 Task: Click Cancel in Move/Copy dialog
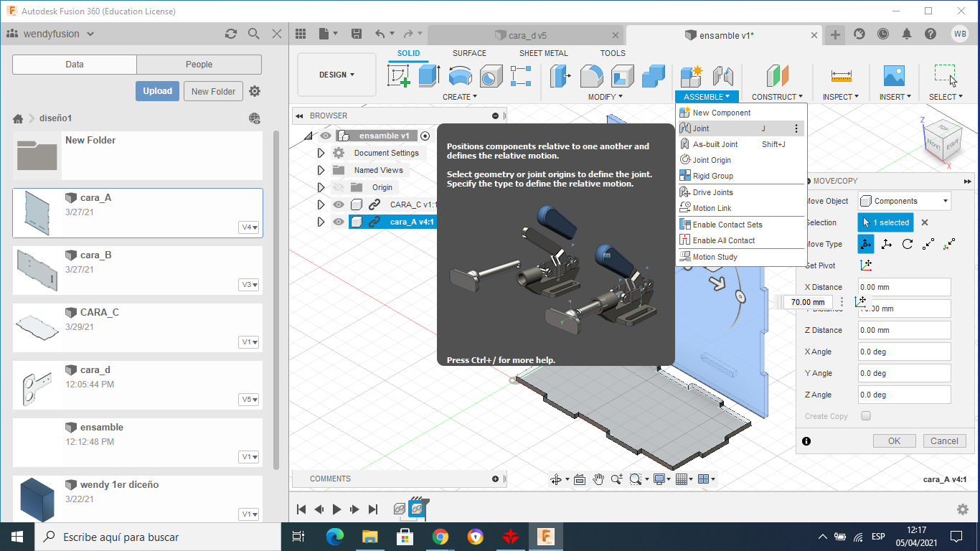click(945, 441)
